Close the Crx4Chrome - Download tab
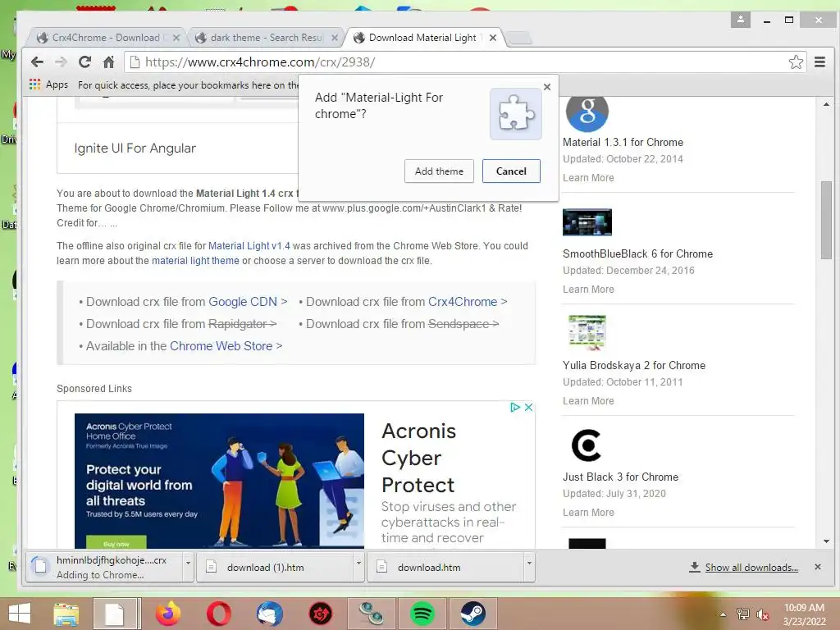Image resolution: width=840 pixels, height=630 pixels. [x=176, y=38]
